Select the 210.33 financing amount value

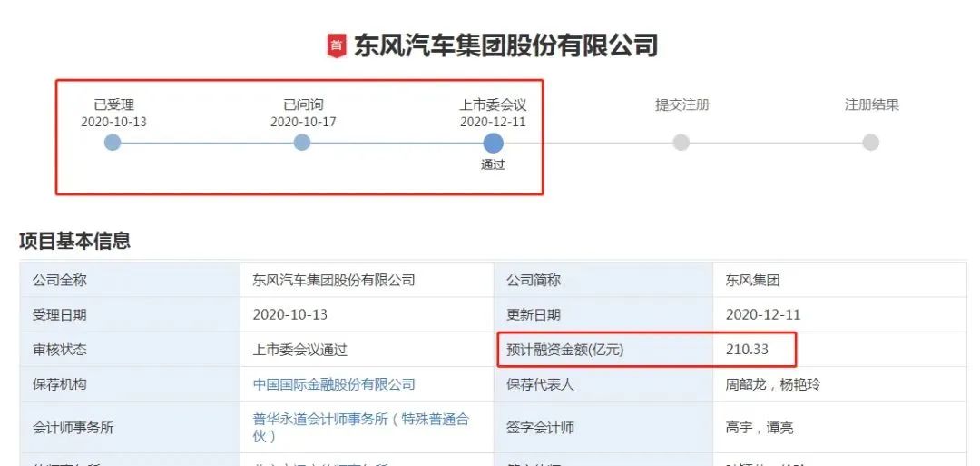(x=747, y=349)
